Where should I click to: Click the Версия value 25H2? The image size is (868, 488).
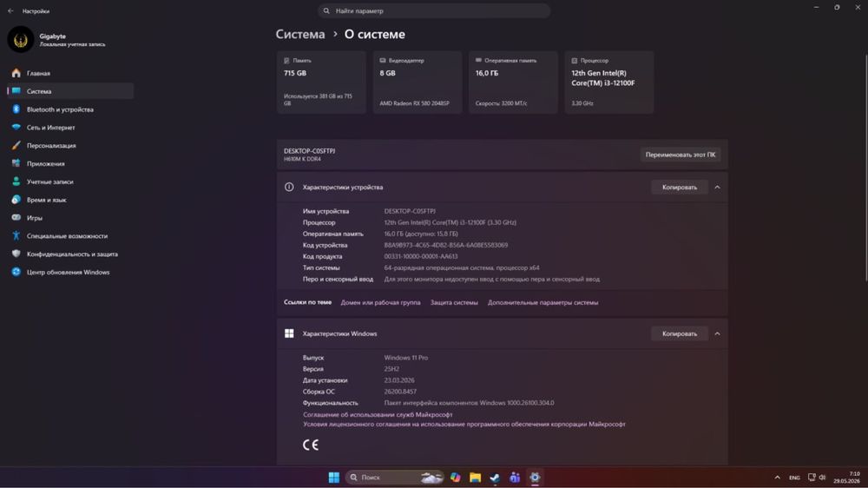(x=391, y=369)
